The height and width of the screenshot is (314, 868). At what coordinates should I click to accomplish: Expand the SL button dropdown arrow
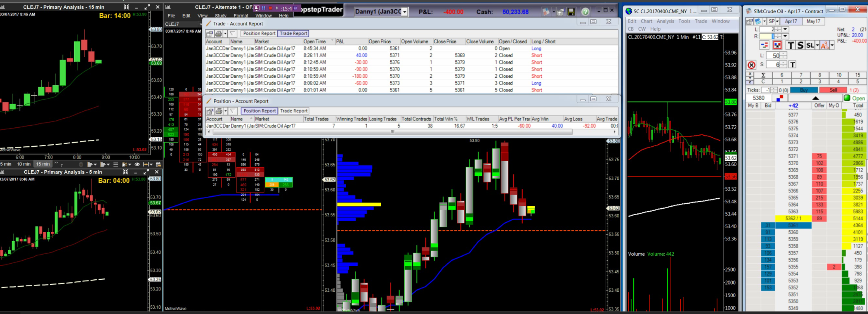[x=817, y=45]
